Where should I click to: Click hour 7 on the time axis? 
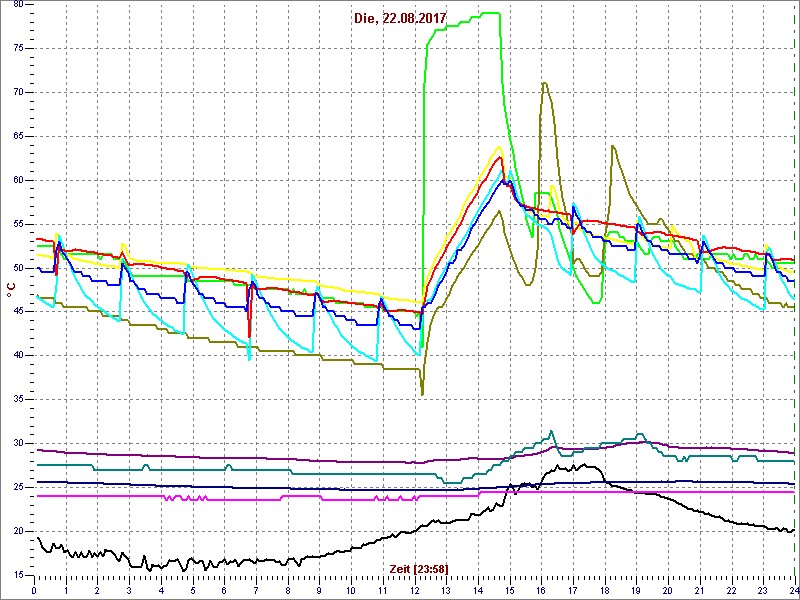(x=256, y=588)
